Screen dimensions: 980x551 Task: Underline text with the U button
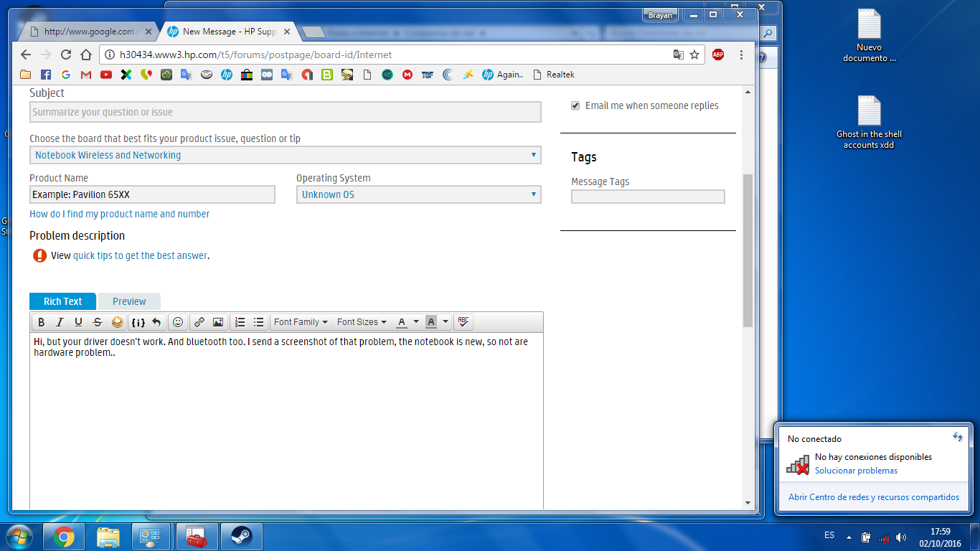[x=79, y=322]
